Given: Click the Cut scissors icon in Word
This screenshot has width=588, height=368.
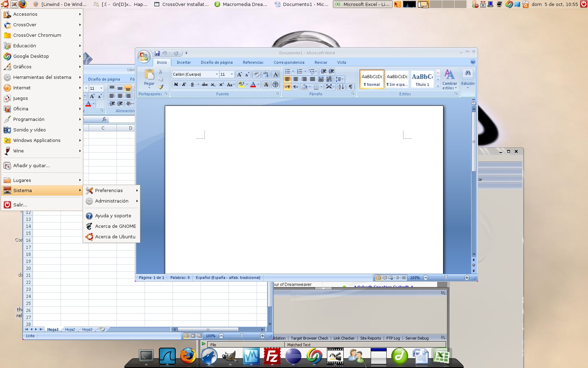Looking at the screenshot, I should tap(161, 71).
